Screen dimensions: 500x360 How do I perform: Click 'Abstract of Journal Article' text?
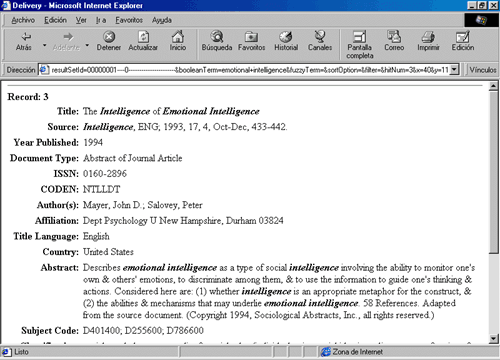pyautogui.click(x=133, y=158)
